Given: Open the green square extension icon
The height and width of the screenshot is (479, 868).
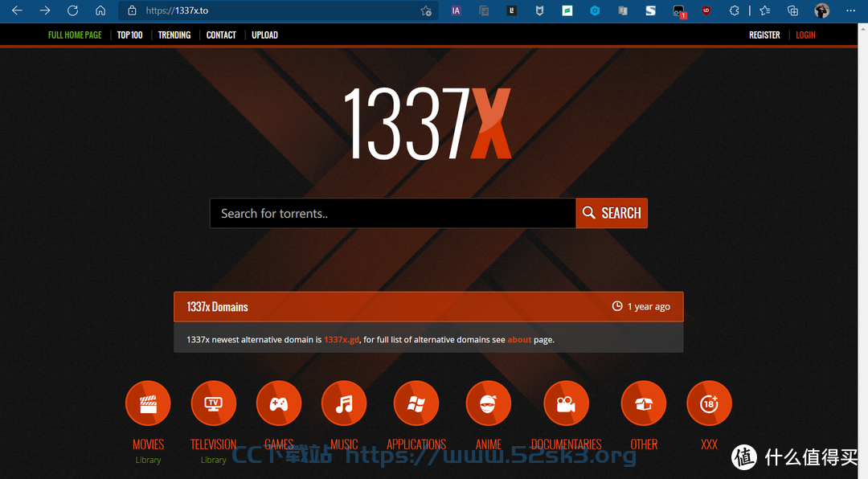Looking at the screenshot, I should click(567, 10).
